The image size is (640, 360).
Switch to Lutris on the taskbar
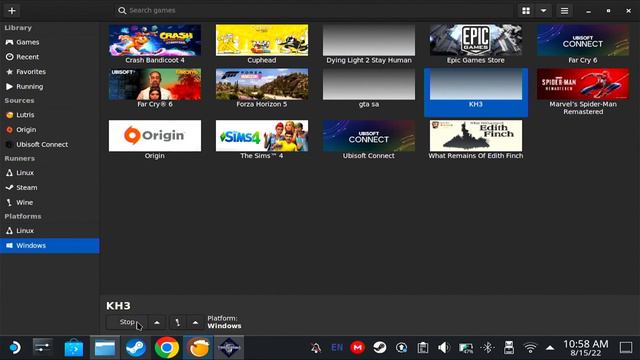point(198,348)
